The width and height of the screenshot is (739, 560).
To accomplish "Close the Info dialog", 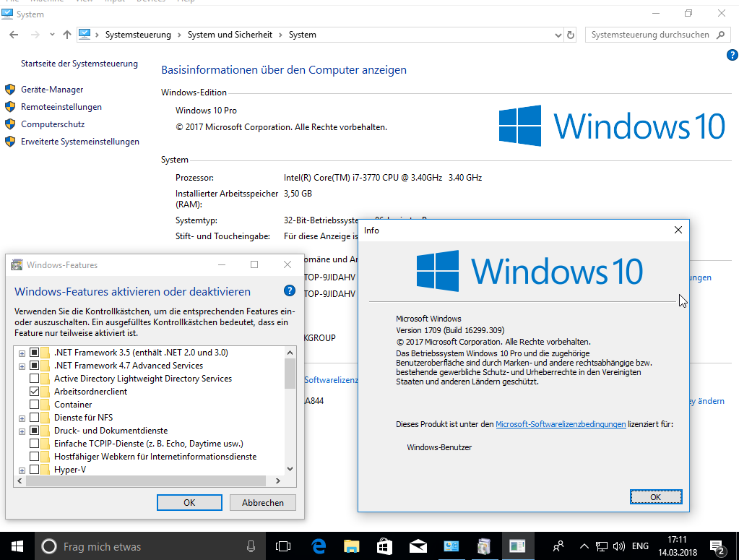I will [678, 230].
